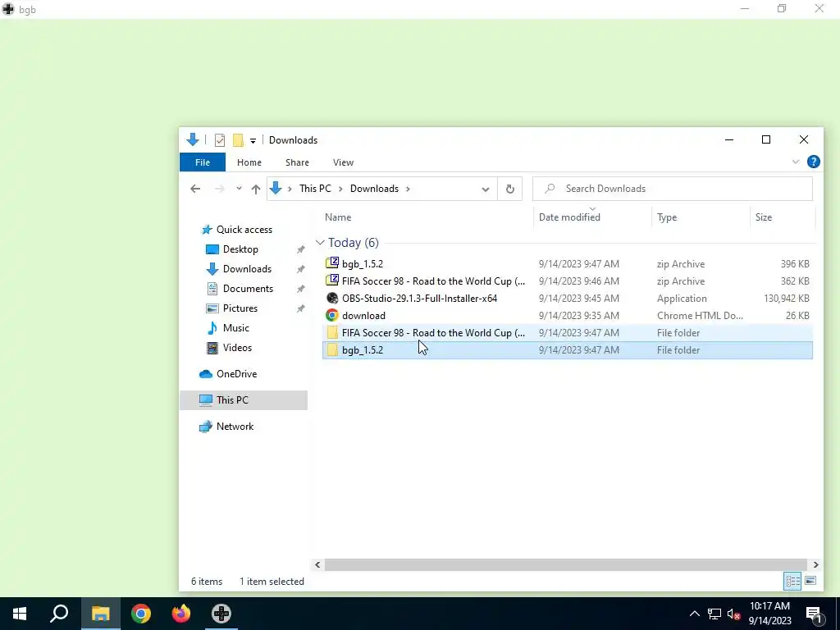This screenshot has height=630, width=840.
Task: Open Downloads in the navigation pane
Action: (x=246, y=269)
